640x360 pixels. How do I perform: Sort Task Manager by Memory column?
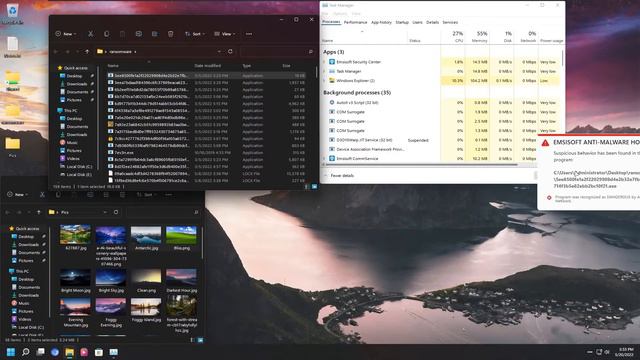(479, 36)
